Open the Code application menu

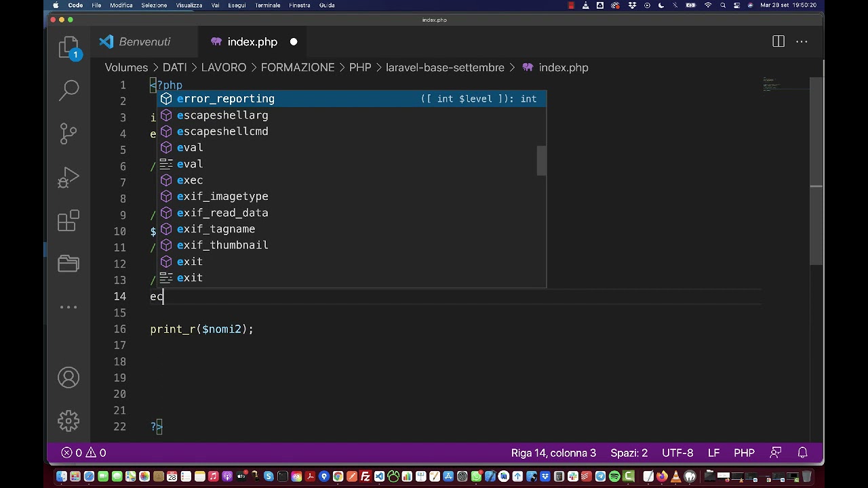tap(75, 5)
